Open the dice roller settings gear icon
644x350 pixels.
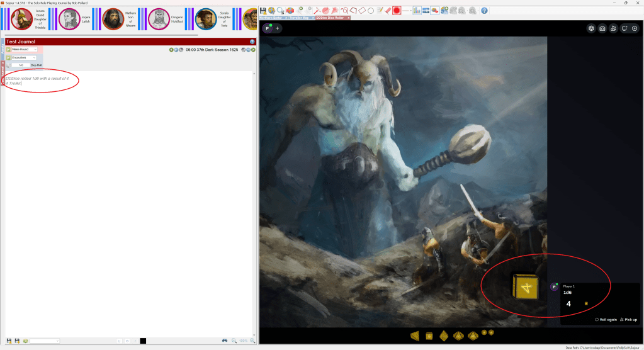pyautogui.click(x=635, y=28)
